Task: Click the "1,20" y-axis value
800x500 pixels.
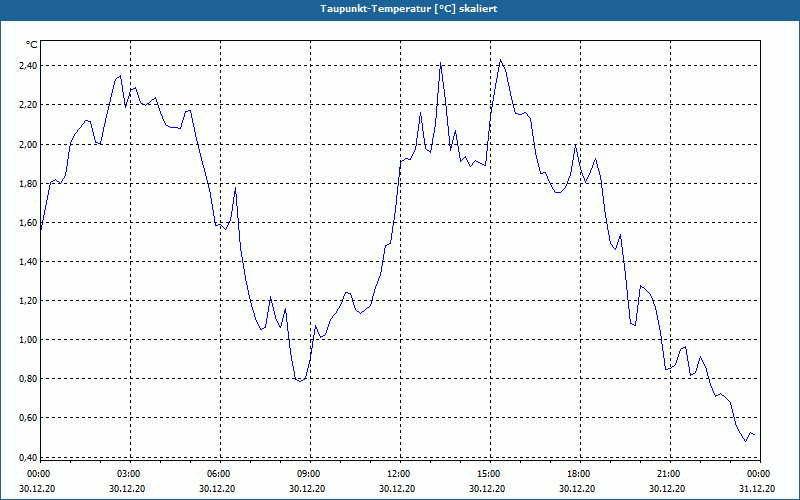Action: click(x=29, y=301)
